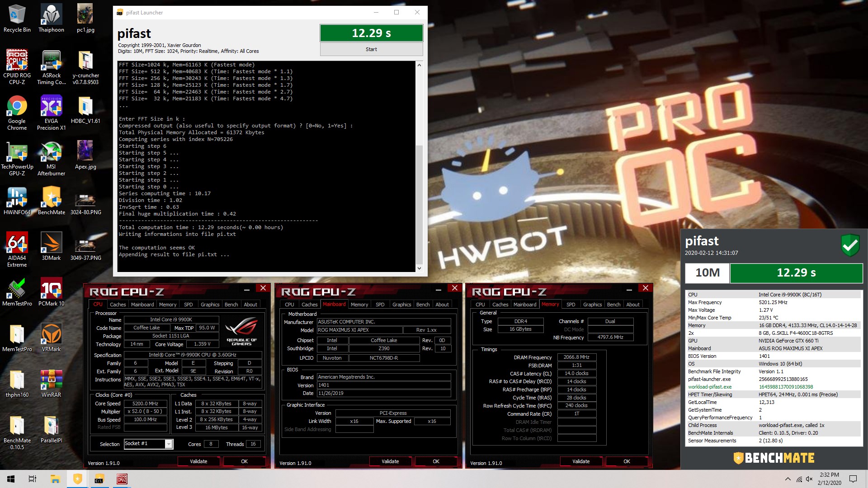Open the VRMark desktop shortcut
This screenshot has width=868, height=488.
pyautogui.click(x=51, y=338)
